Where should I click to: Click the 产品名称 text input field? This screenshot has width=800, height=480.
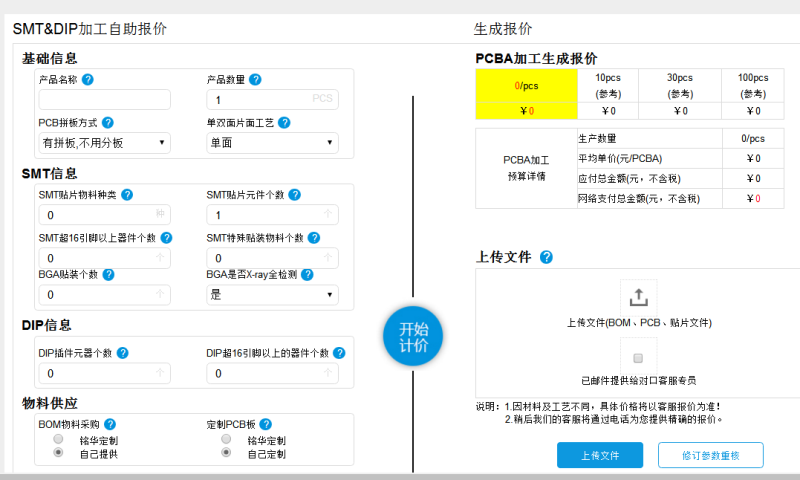pos(104,100)
